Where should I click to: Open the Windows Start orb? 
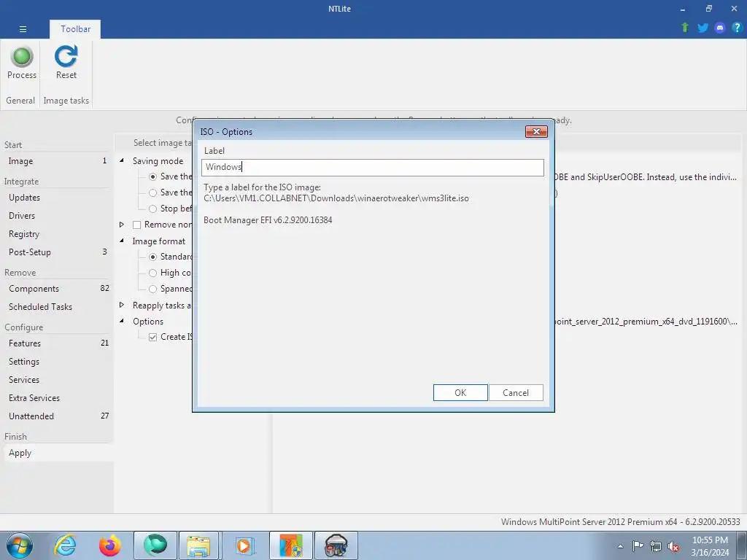[x=19, y=545]
